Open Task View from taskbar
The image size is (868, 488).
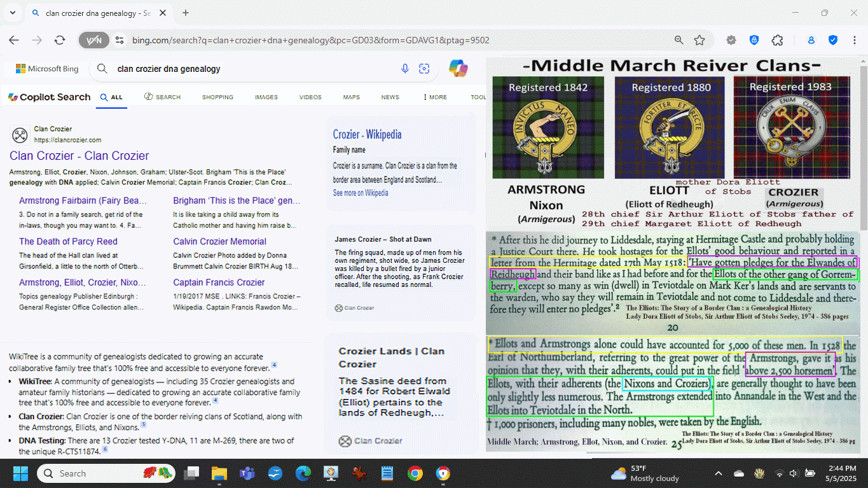pos(191,473)
